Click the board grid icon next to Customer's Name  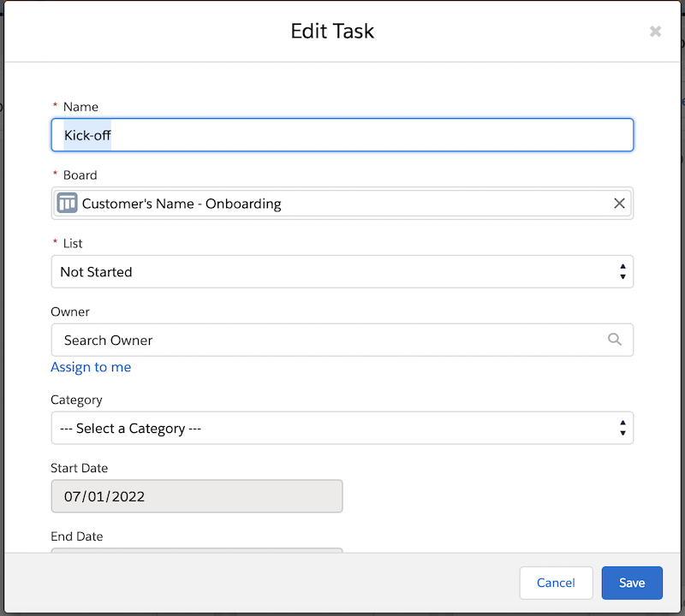coord(67,203)
